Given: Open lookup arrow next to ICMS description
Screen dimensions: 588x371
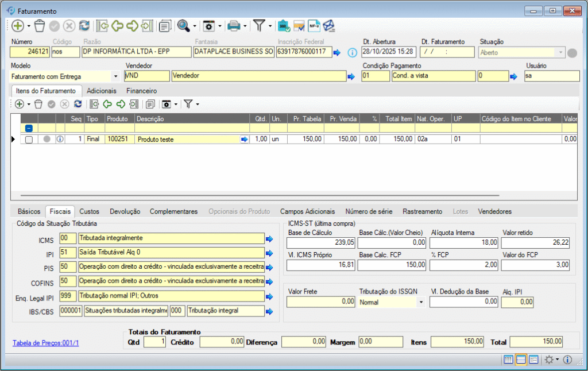Looking at the screenshot, I should (x=269, y=238).
